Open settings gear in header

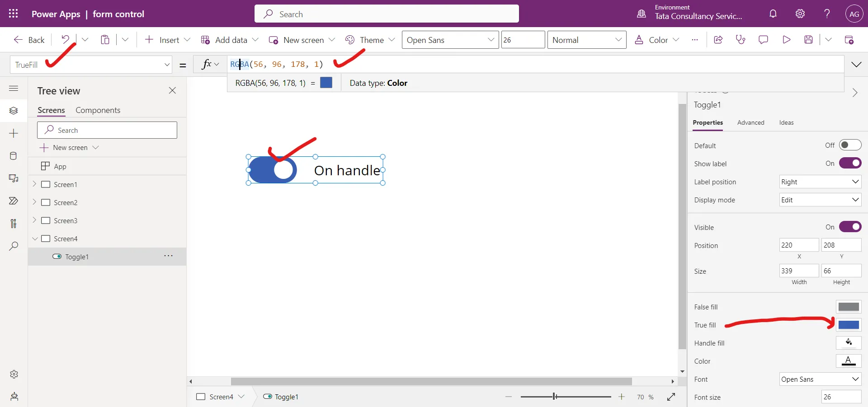click(800, 14)
